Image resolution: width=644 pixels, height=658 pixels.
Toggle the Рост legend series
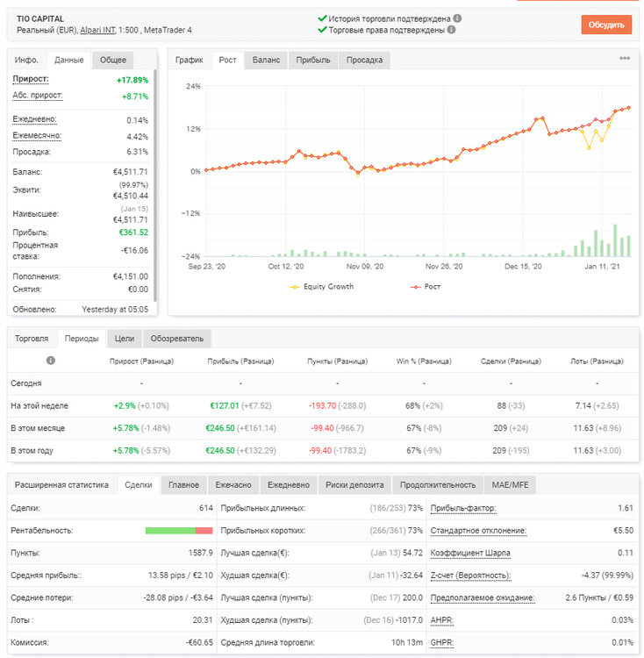click(426, 287)
